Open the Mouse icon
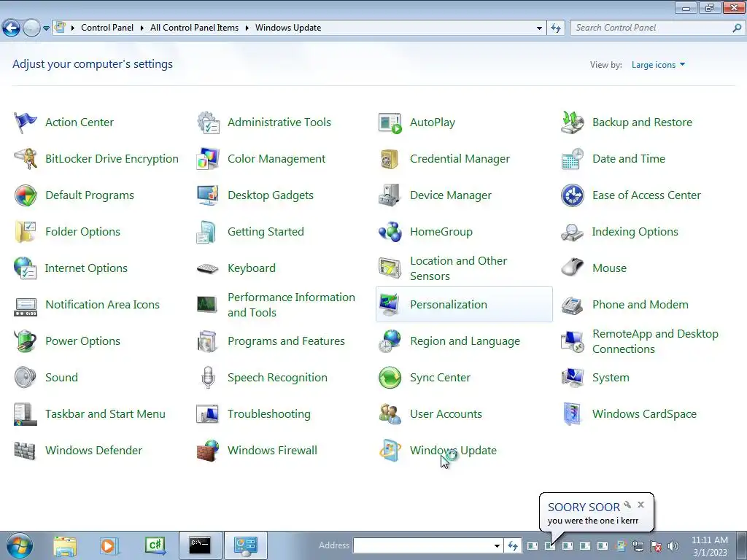This screenshot has height=560, width=747. [x=572, y=268]
